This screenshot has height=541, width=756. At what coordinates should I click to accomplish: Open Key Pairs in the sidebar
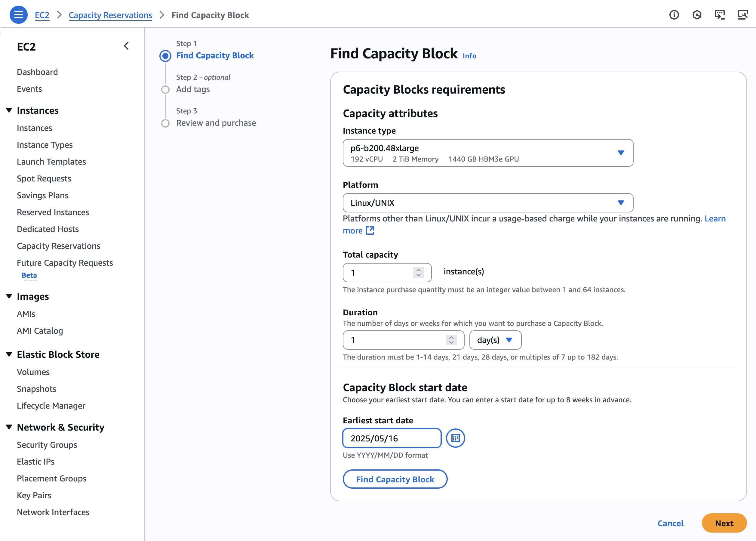pyautogui.click(x=34, y=495)
